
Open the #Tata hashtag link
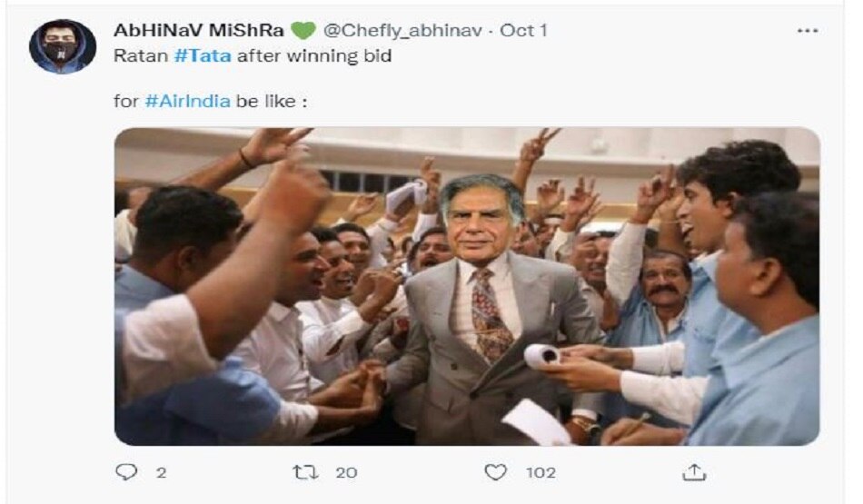pos(203,54)
